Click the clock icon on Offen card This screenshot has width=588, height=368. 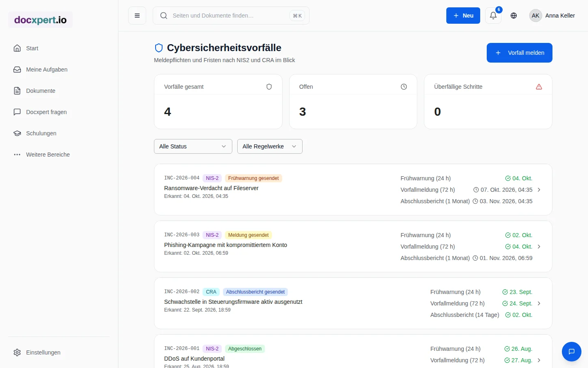(404, 87)
